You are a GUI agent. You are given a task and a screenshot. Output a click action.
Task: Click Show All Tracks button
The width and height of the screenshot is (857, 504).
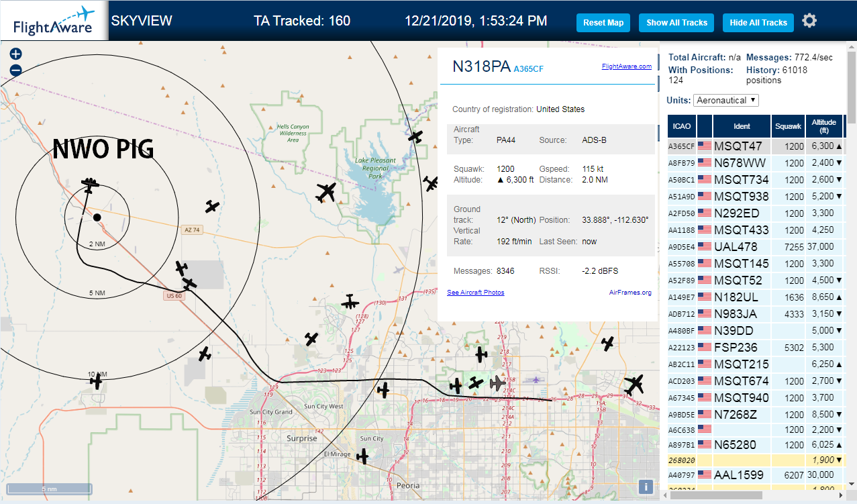676,22
